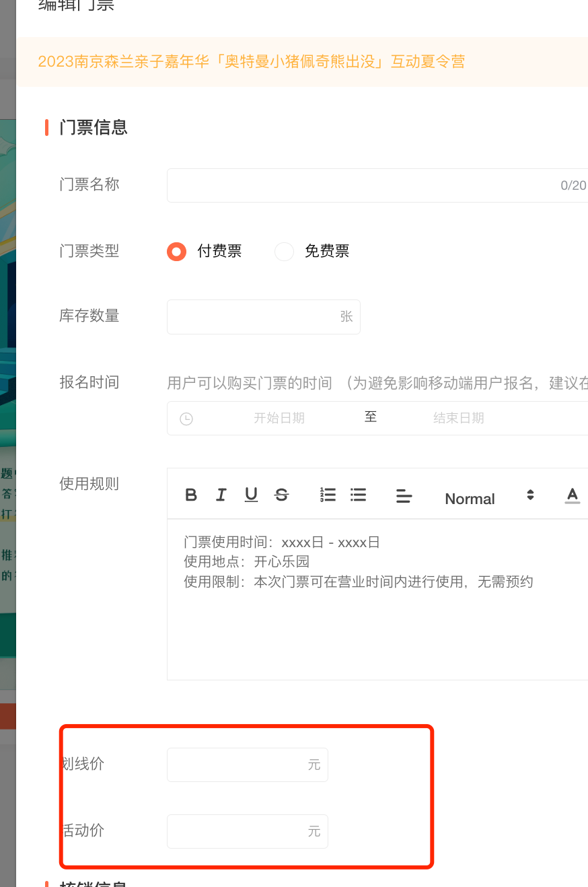This screenshot has height=887, width=588.
Task: Click the clock icon in 报名时间 field
Action: pyautogui.click(x=186, y=419)
